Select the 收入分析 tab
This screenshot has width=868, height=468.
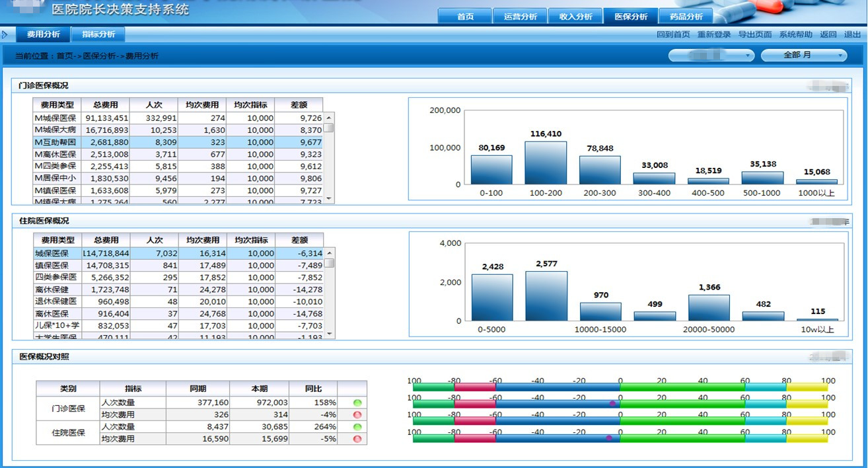(x=575, y=17)
